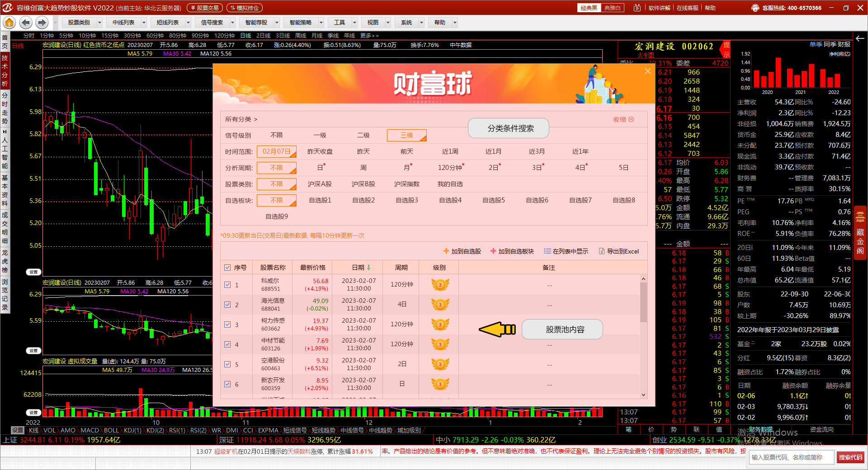Uncheck row 6 新农开发 checkbox

(x=227, y=384)
